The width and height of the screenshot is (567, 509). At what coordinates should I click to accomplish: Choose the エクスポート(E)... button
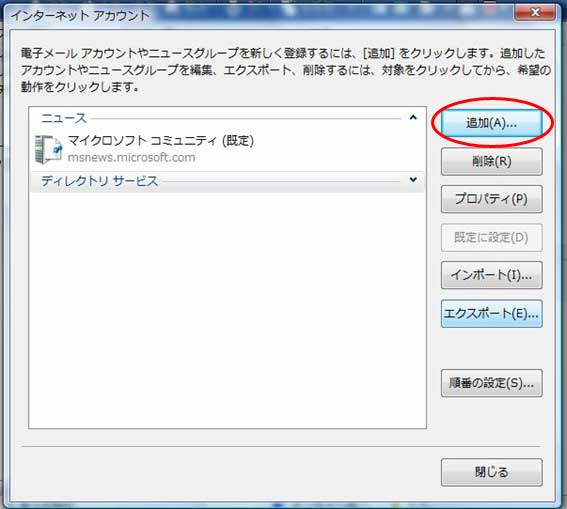click(x=491, y=313)
